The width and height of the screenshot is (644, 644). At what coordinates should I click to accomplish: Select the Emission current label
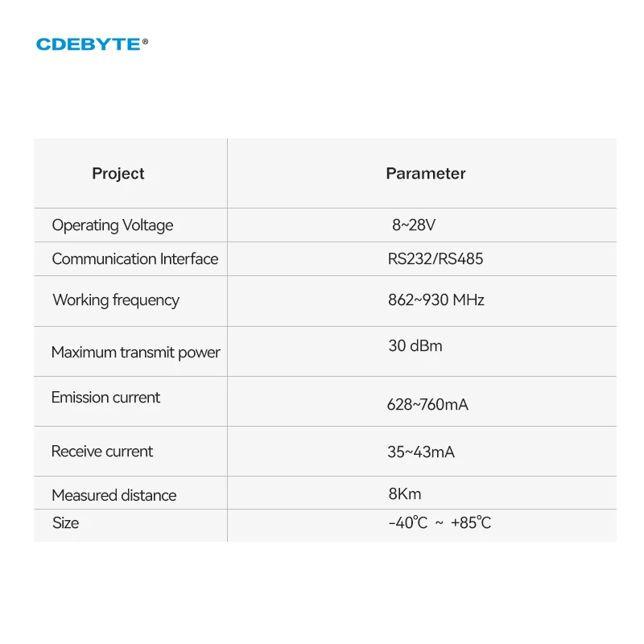(x=105, y=398)
